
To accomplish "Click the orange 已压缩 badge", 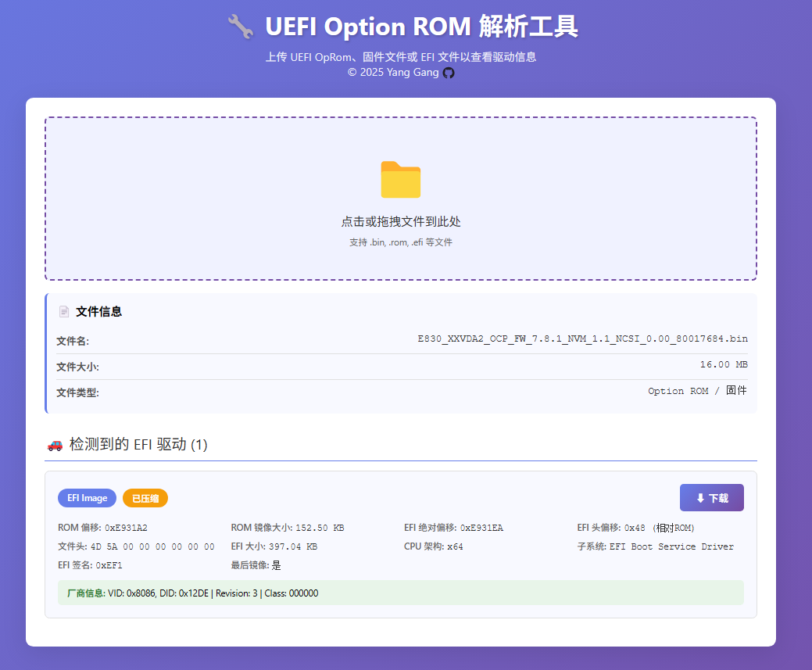I will 145,498.
